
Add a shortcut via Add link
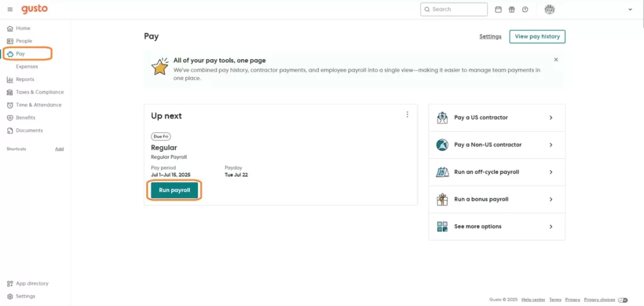point(60,149)
